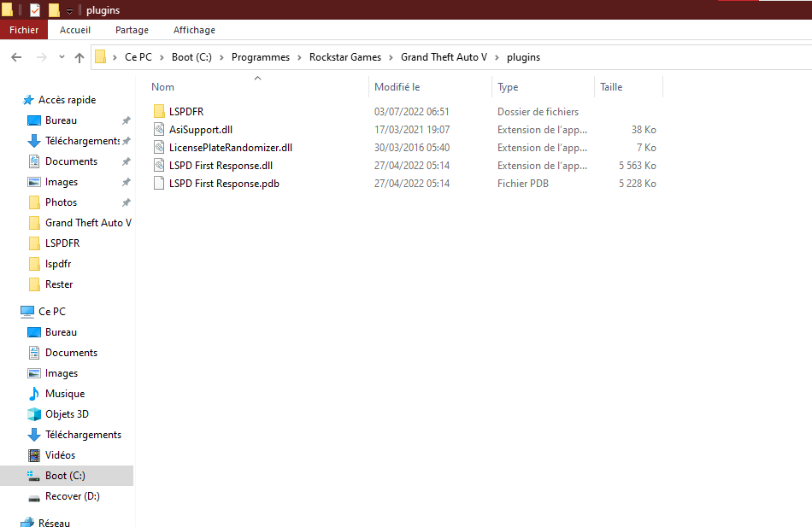Expand chevron after Ce PC breadcrumb

[162, 57]
